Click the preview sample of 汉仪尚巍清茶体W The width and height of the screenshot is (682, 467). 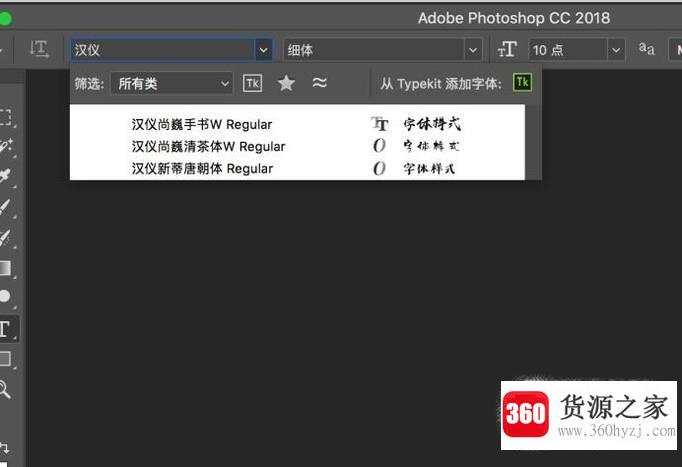[x=431, y=146]
